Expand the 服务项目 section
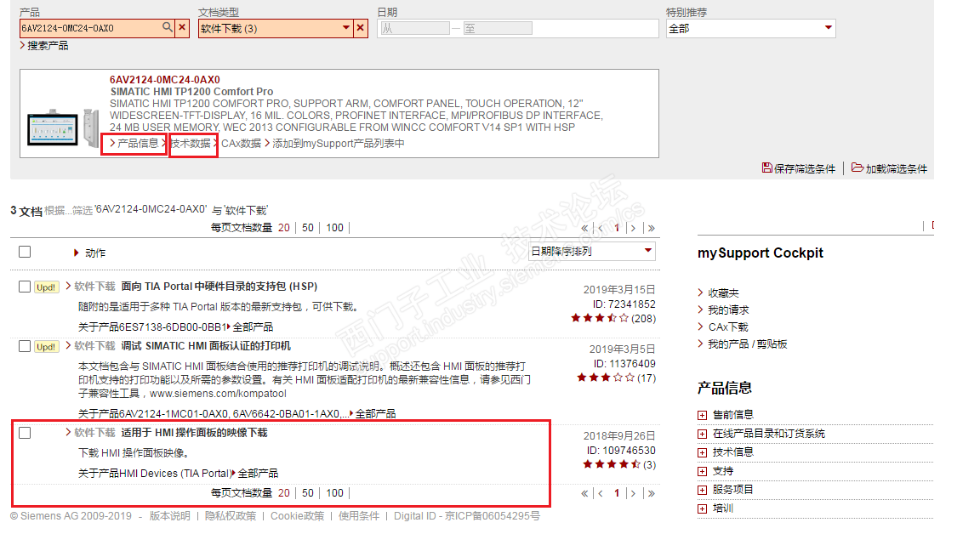Viewport: 980px width, 551px height. (703, 491)
